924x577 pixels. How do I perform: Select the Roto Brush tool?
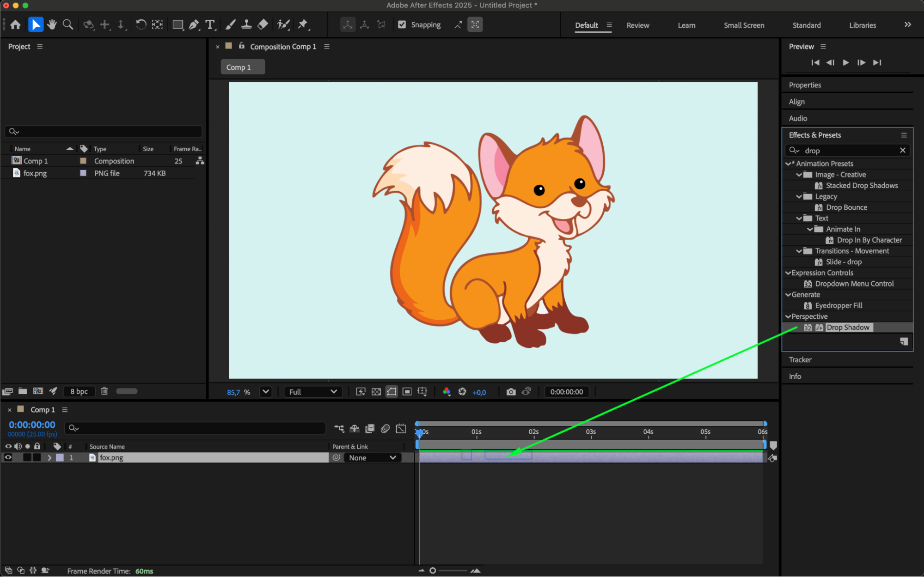pos(283,24)
